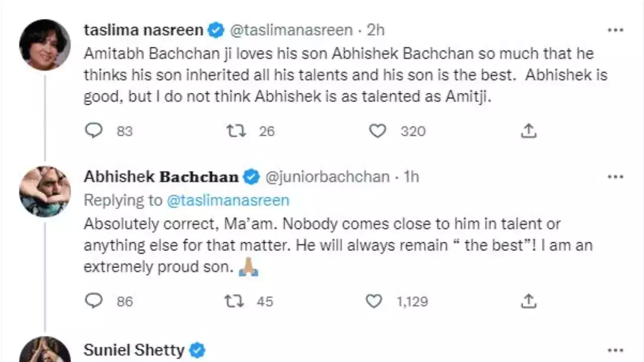Open more options on Taslima Nasreen's tweet
644x362 pixels.
pos(615,29)
